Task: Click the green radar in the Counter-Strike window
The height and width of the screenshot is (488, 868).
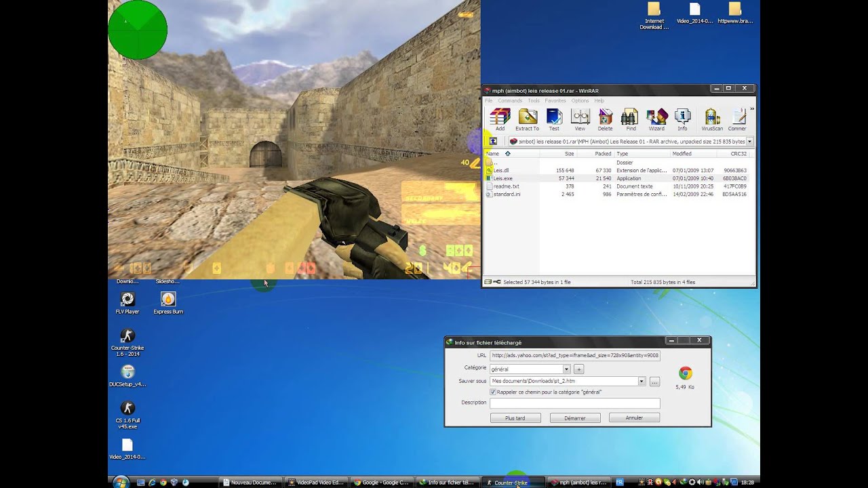Action: click(x=138, y=30)
